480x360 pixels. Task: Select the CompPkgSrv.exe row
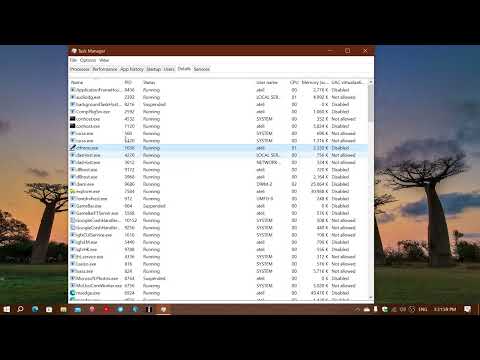click(x=219, y=112)
